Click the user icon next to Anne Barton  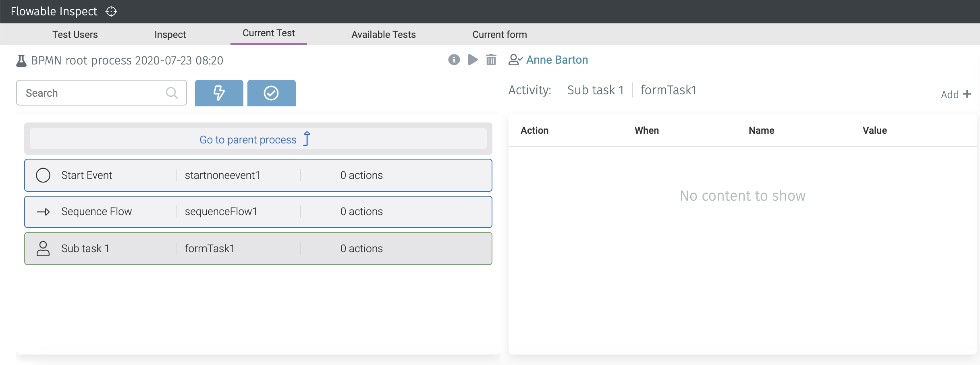tap(515, 60)
